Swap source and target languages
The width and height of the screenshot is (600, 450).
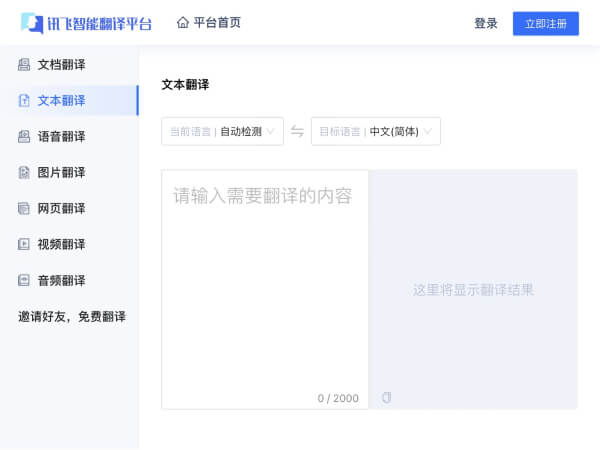[297, 131]
